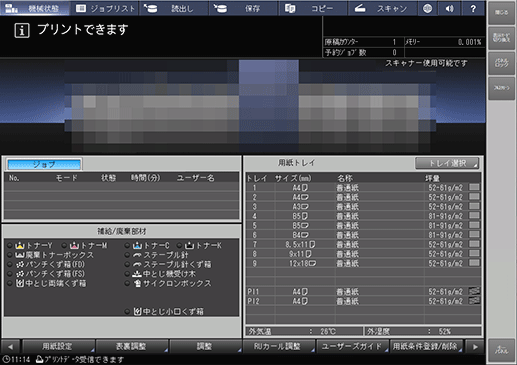The image size is (517, 365).
Task: Open the 読出し recall tab
Action: [x=174, y=8]
